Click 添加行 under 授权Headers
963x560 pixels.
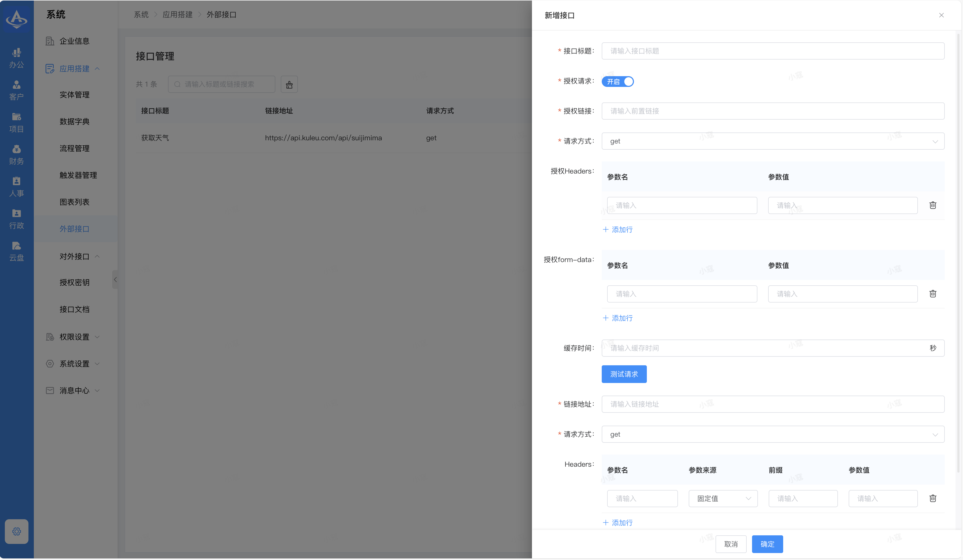[618, 230]
